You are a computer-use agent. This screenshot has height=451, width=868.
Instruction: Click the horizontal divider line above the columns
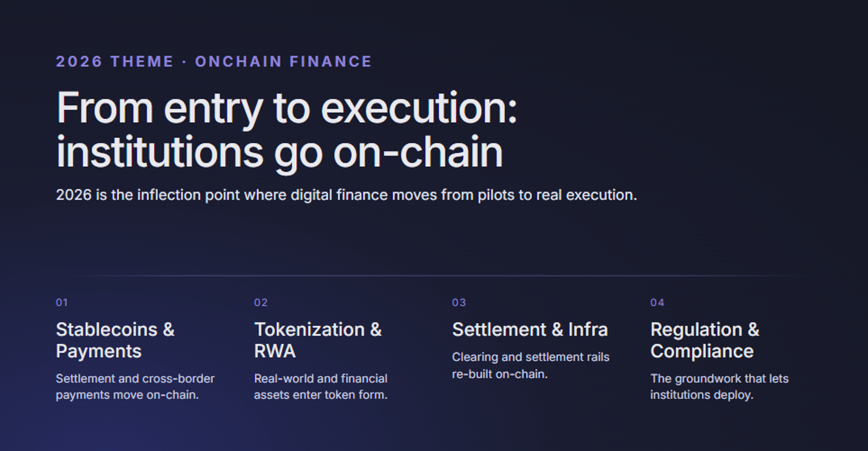434,276
